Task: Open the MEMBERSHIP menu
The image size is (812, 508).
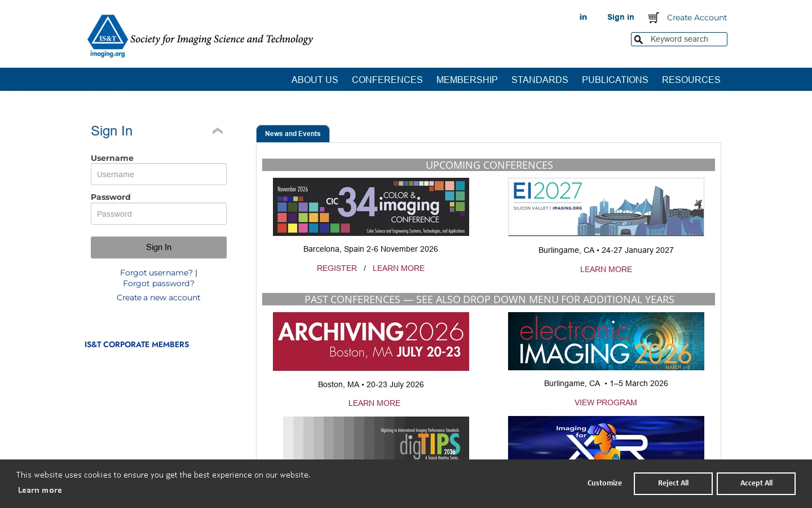Action: (x=467, y=80)
